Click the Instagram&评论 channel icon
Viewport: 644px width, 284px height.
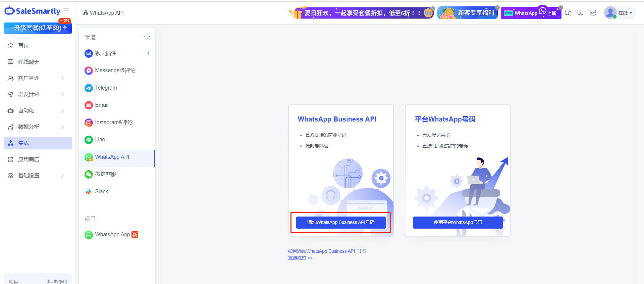[x=89, y=123]
